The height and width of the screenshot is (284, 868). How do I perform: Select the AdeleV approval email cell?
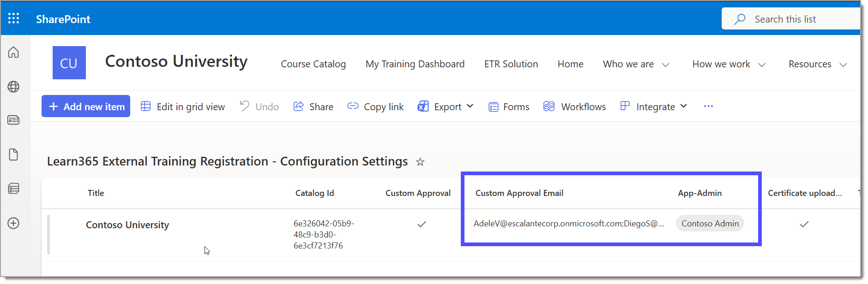(x=569, y=224)
